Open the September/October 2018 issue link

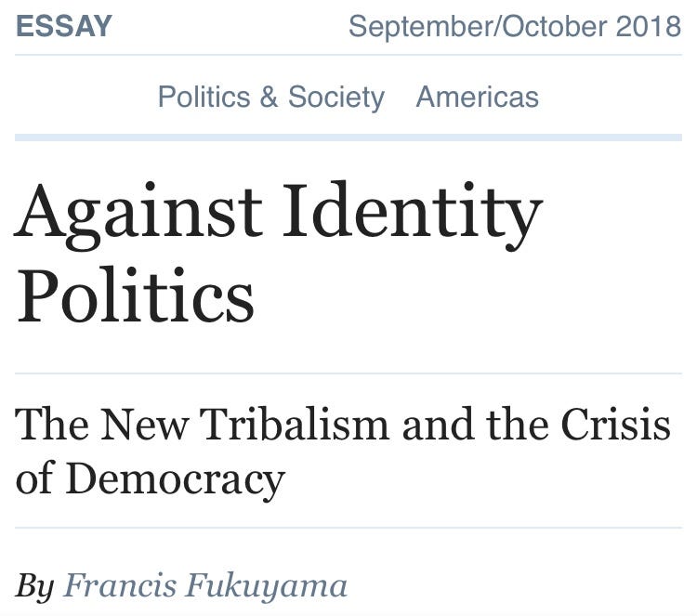click(x=514, y=26)
